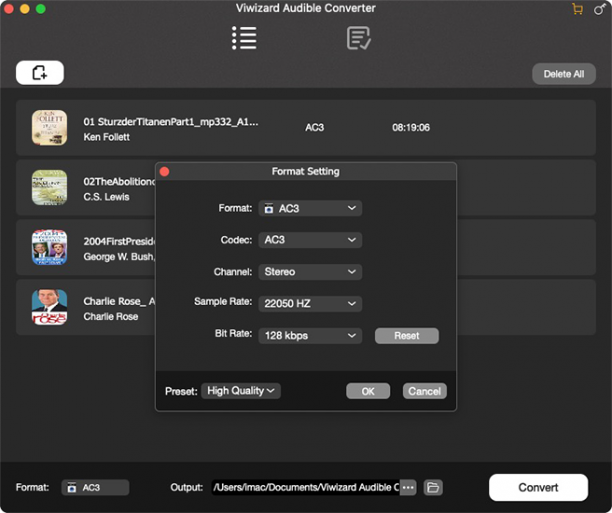Click the output path ellipsis button
612x513 pixels.
tap(408, 487)
